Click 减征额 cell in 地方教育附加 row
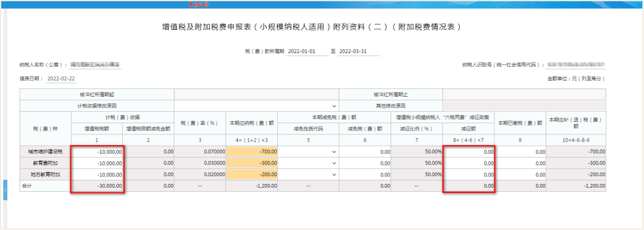 (x=469, y=174)
